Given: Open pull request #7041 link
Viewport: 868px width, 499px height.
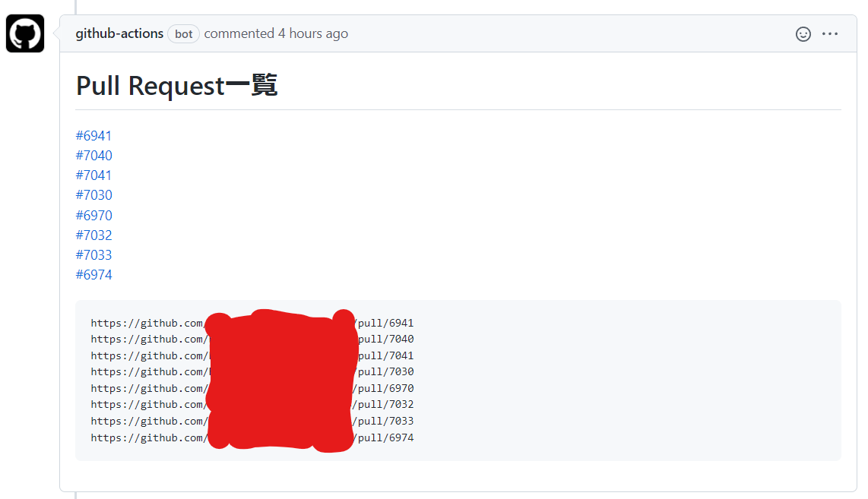Looking at the screenshot, I should point(93,176).
